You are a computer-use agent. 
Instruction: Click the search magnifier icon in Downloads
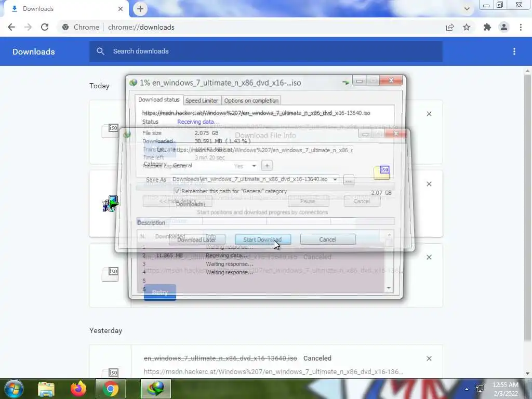click(x=100, y=51)
